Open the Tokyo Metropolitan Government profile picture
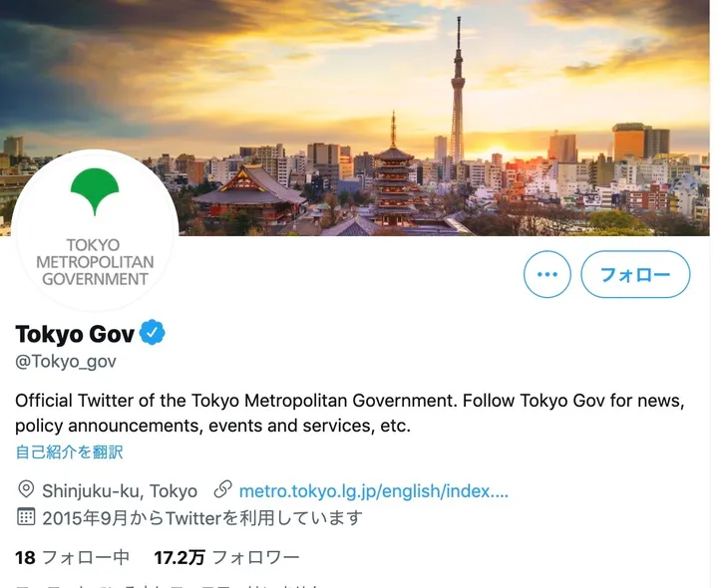This screenshot has height=588, width=718. tap(95, 230)
